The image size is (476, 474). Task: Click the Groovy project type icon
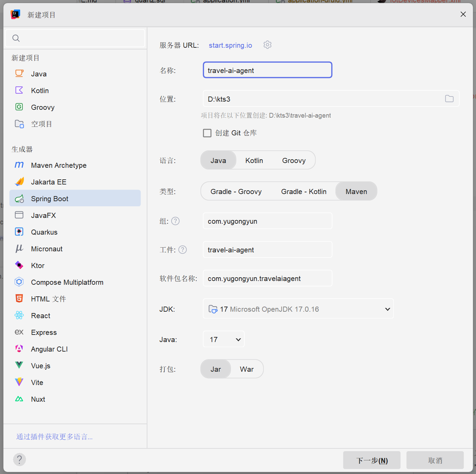19,107
